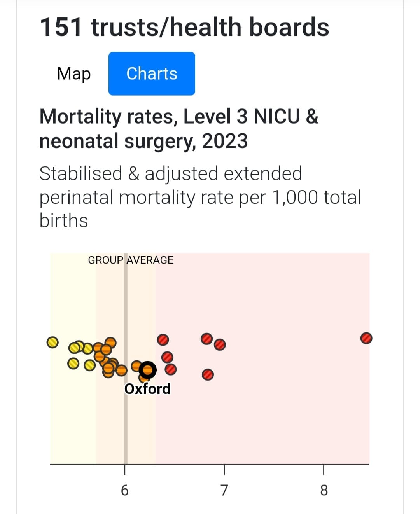
Task: Select the topmost orange dot in the cluster
Action: point(111,342)
